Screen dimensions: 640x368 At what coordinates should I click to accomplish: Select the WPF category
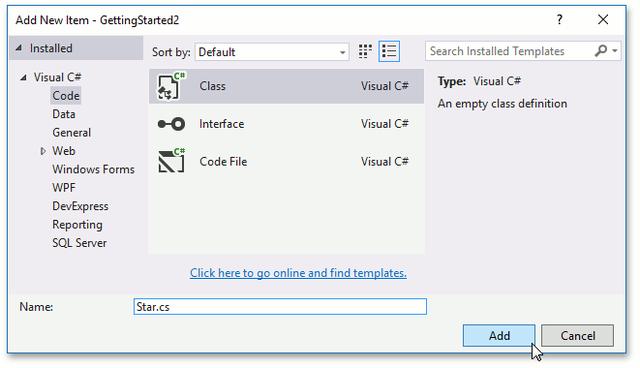click(64, 188)
